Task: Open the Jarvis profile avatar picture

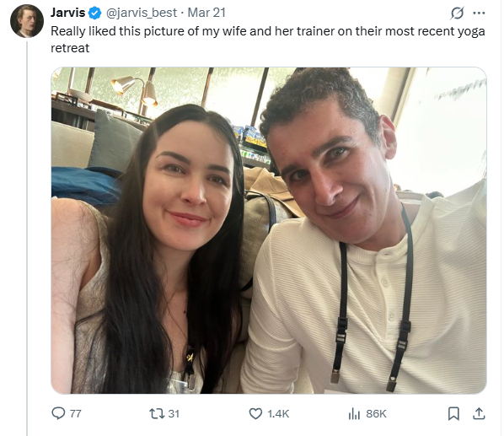Action: [27, 21]
